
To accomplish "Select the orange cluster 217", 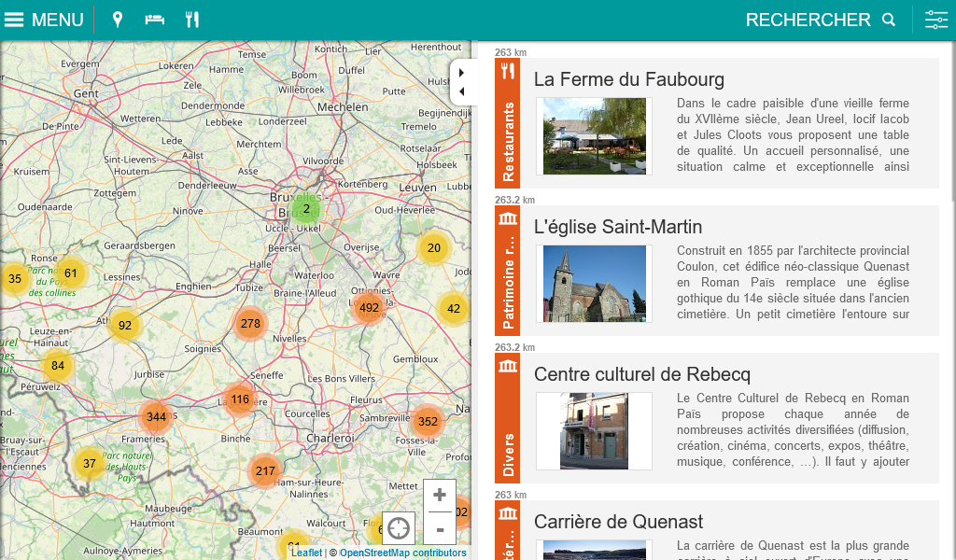I will pyautogui.click(x=265, y=470).
